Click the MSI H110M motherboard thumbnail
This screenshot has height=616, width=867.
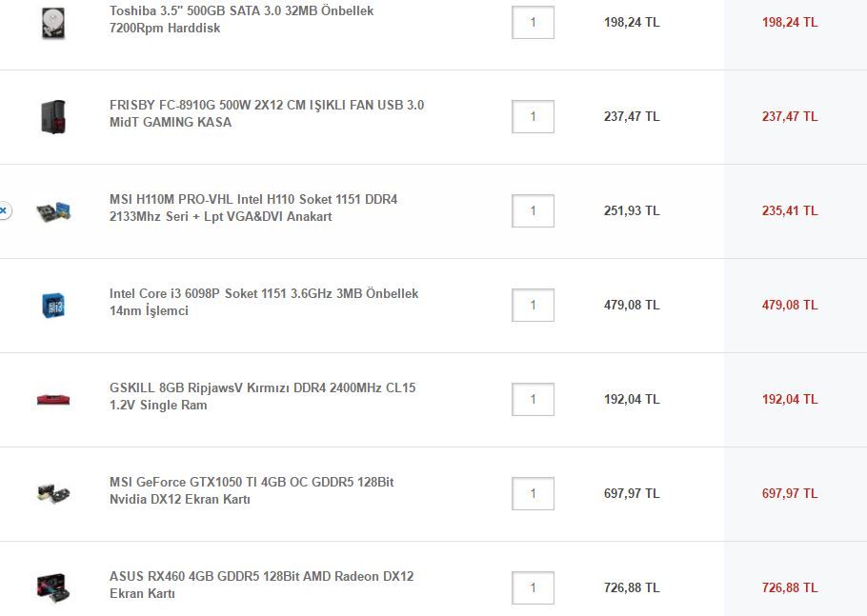pyautogui.click(x=53, y=210)
